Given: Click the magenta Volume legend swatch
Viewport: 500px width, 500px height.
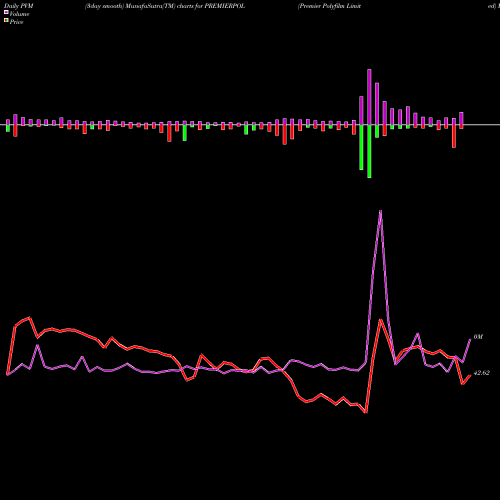Looking at the screenshot, I should (6, 12).
